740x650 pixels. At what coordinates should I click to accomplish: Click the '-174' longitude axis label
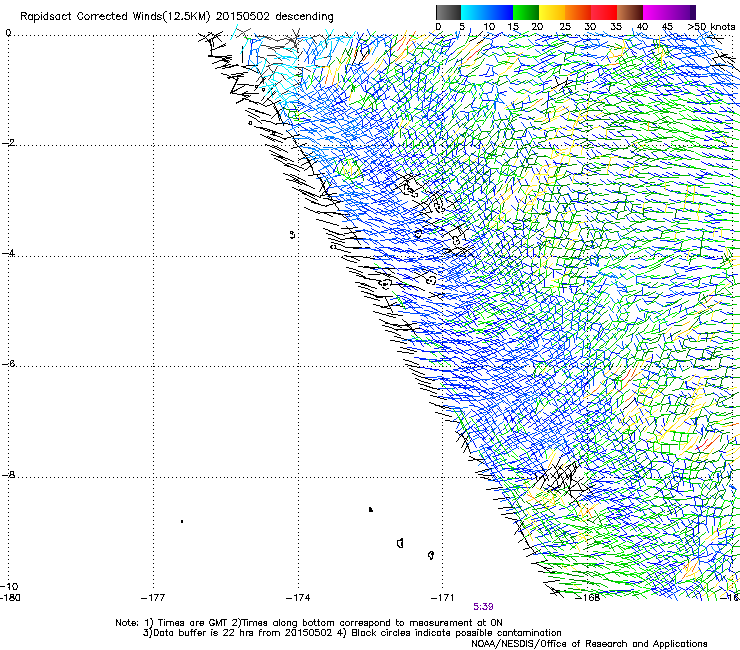click(298, 598)
